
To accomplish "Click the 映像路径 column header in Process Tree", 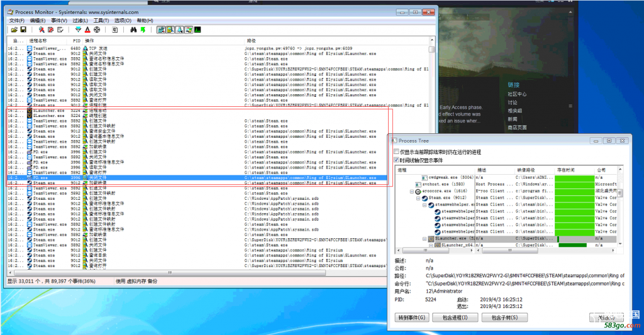I will point(535,170).
